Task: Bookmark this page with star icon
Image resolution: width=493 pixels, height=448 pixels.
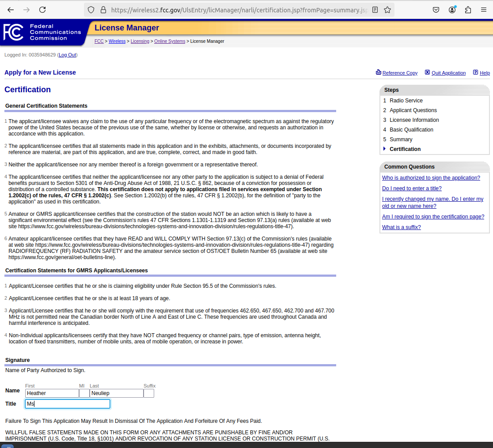Action: point(387,10)
